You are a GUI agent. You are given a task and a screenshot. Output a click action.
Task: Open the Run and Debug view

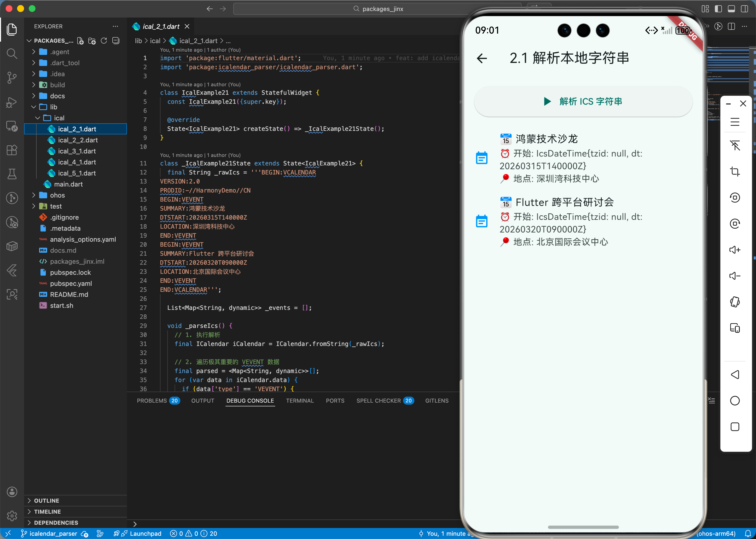click(12, 102)
